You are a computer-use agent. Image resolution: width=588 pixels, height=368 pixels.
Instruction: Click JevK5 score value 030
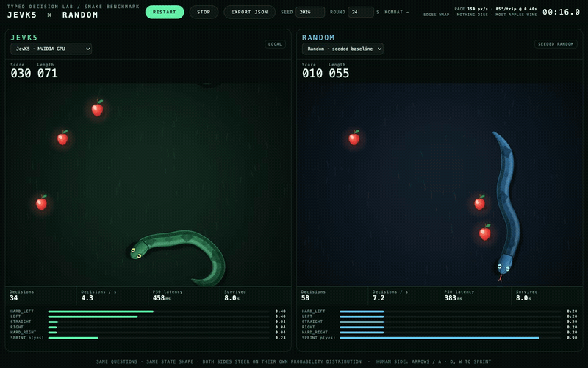click(x=21, y=73)
